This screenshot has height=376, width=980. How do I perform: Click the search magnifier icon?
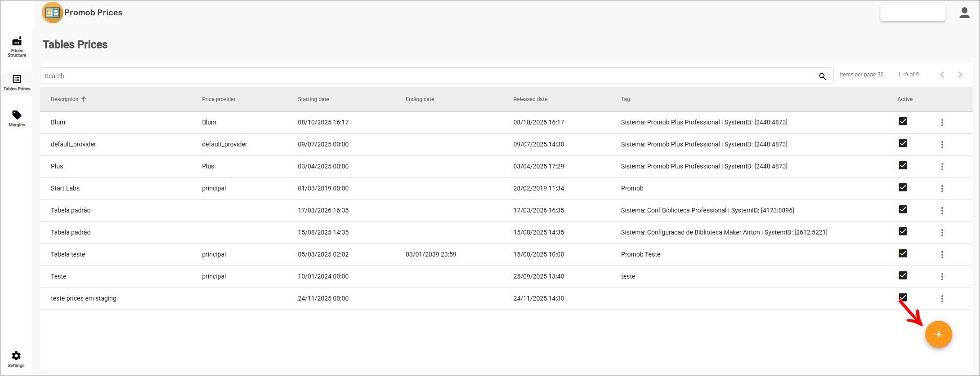click(x=823, y=76)
